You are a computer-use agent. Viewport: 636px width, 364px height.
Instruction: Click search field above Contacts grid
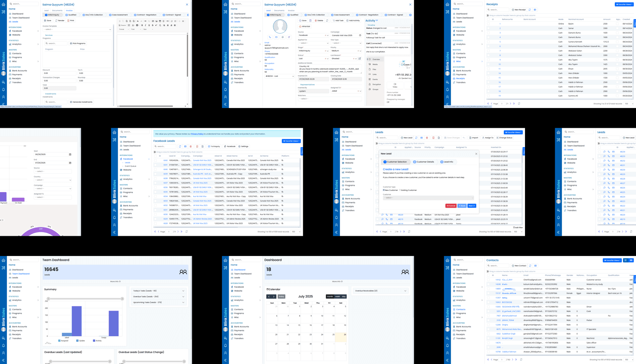click(x=498, y=266)
